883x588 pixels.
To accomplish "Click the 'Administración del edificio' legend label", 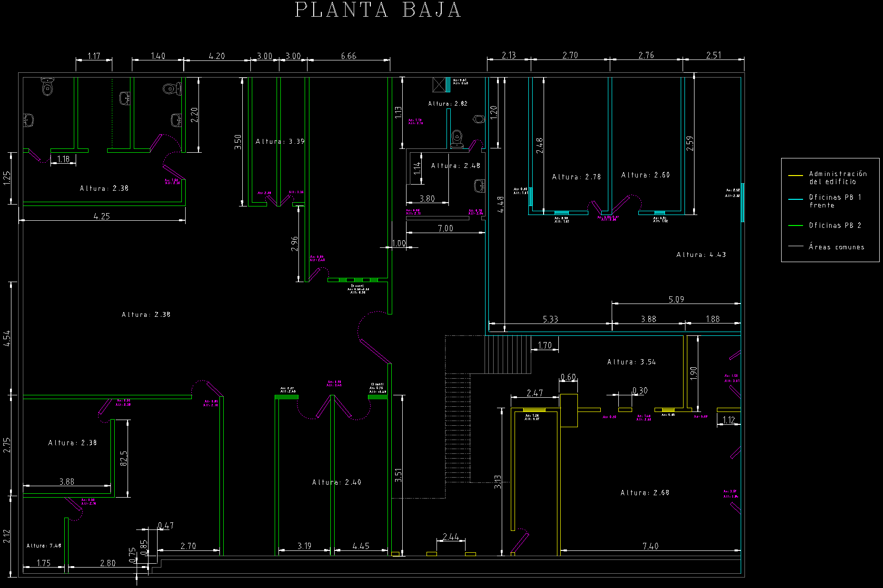I will [x=838, y=177].
